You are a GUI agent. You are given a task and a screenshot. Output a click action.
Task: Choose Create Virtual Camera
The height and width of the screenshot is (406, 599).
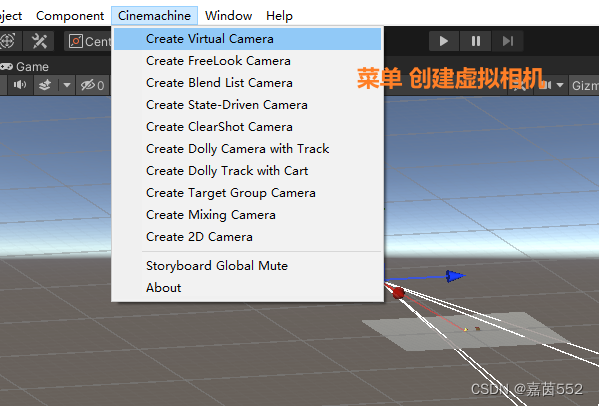(248, 39)
